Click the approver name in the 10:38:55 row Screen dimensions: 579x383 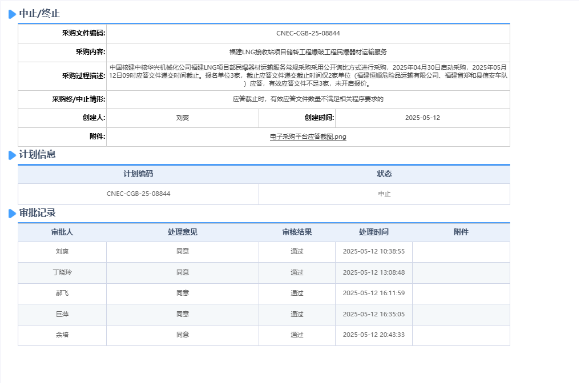62,252
